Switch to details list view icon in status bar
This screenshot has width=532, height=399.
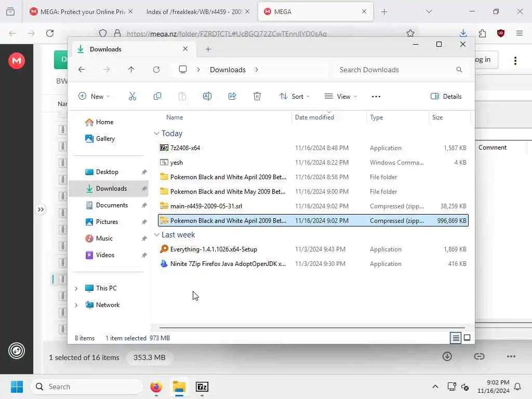tap(455, 338)
